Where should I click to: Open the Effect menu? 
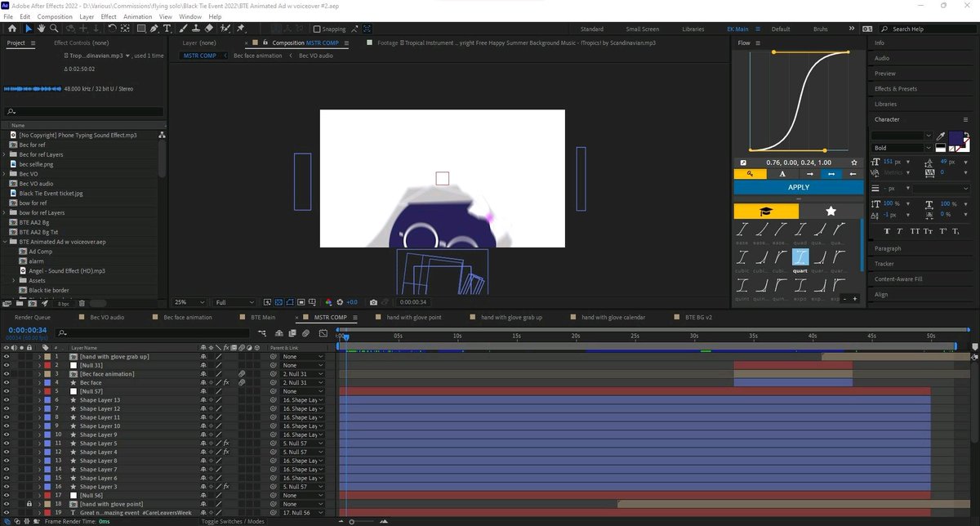point(109,16)
